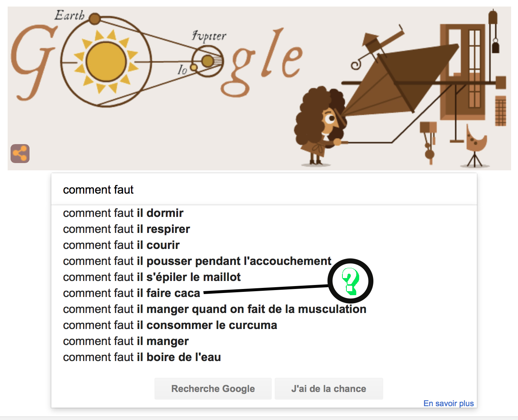Click the J'ai de la chance button

(328, 388)
